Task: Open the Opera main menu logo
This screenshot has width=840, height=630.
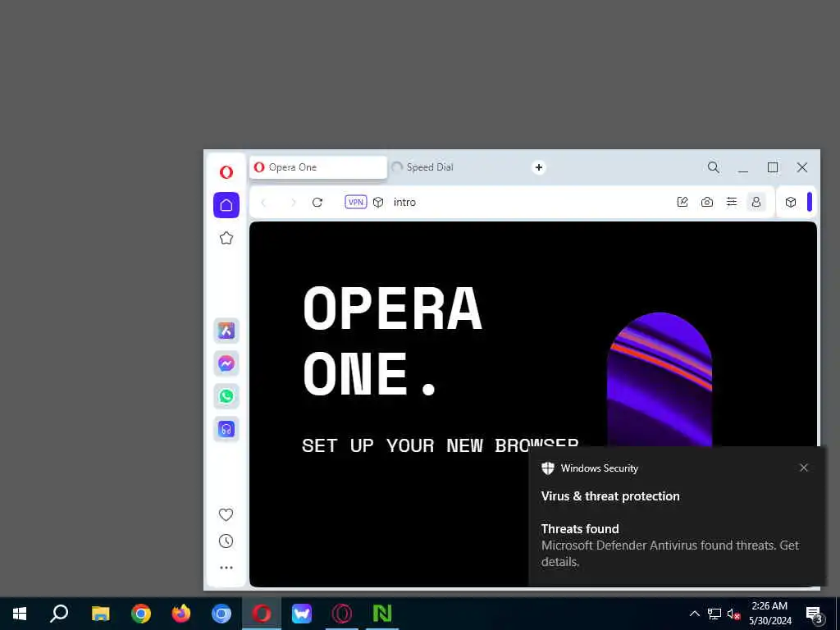Action: [226, 172]
